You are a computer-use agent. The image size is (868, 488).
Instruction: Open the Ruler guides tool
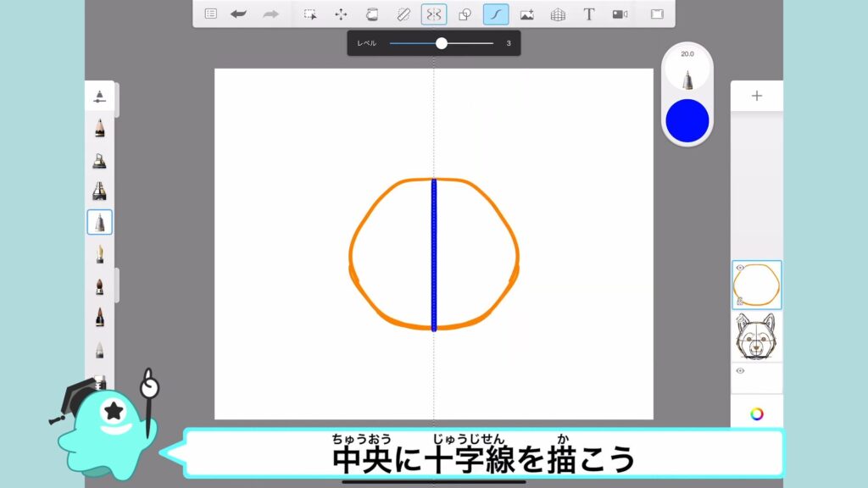pos(403,14)
